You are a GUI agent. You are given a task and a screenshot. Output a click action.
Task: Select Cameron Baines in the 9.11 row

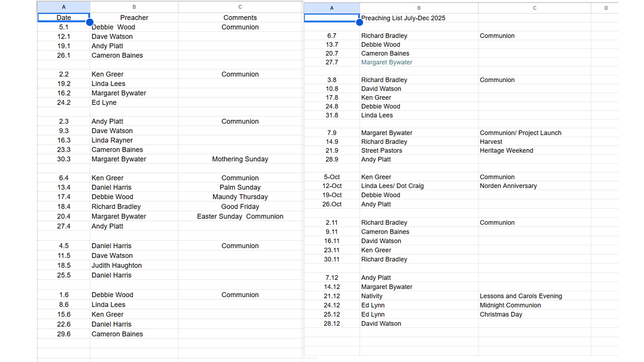[x=419, y=232]
